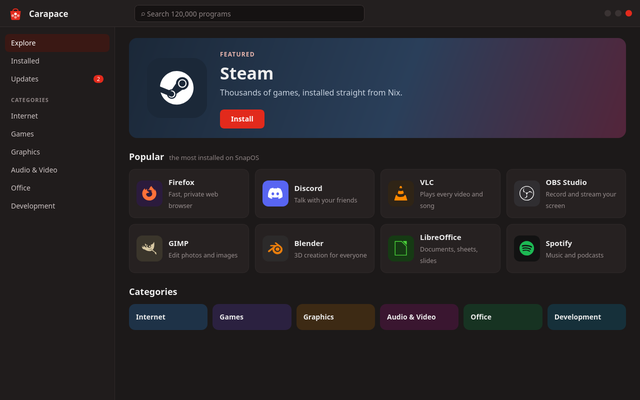The height and width of the screenshot is (400, 640).
Task: Open Firefox app icon
Action: coord(149,193)
